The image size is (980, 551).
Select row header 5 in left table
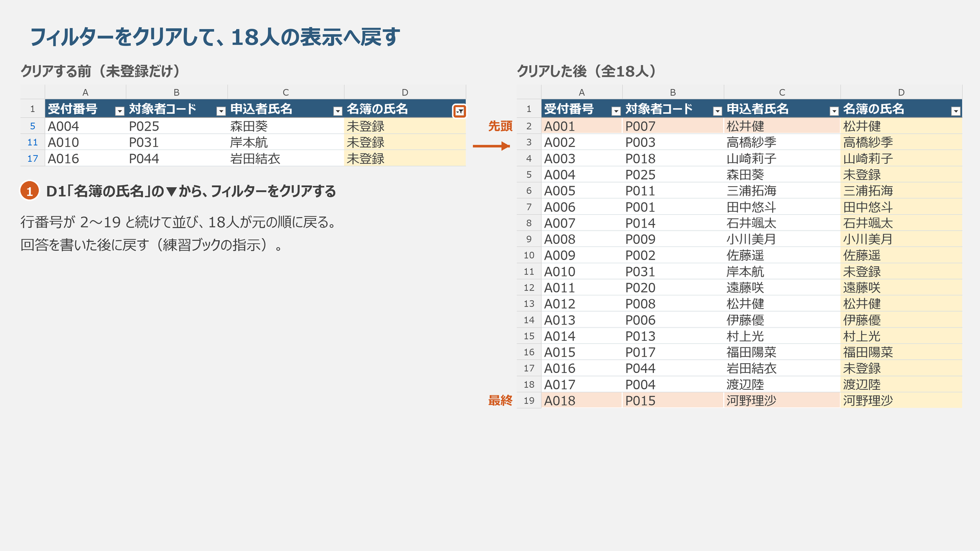pos(33,126)
